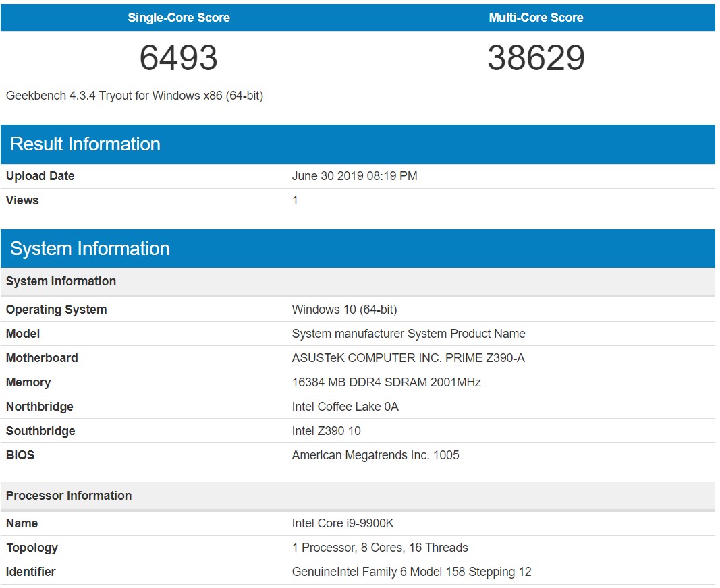Click the Geekbench 4.3.4 Tryout version text
Screen dimensions: 720x588
[134, 96]
